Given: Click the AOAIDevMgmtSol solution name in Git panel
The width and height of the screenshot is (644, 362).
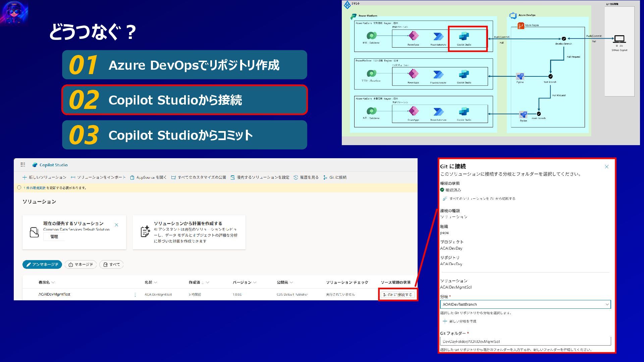Looking at the screenshot, I should tap(456, 287).
